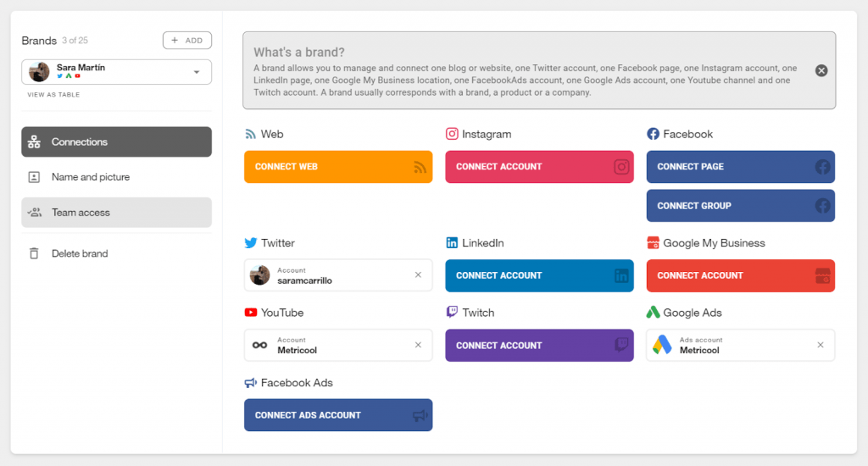Click View as table link

pyautogui.click(x=53, y=95)
